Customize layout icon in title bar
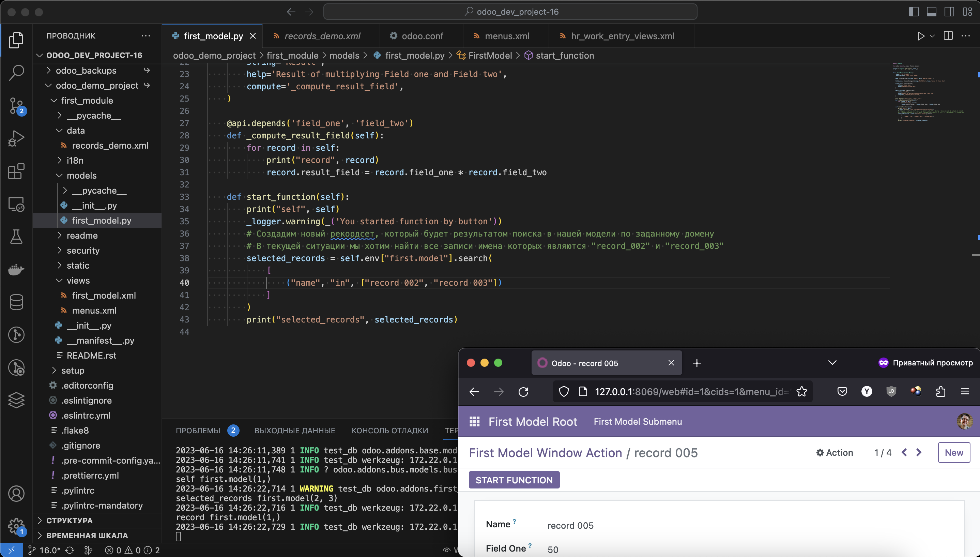The image size is (980, 557). 967,12
